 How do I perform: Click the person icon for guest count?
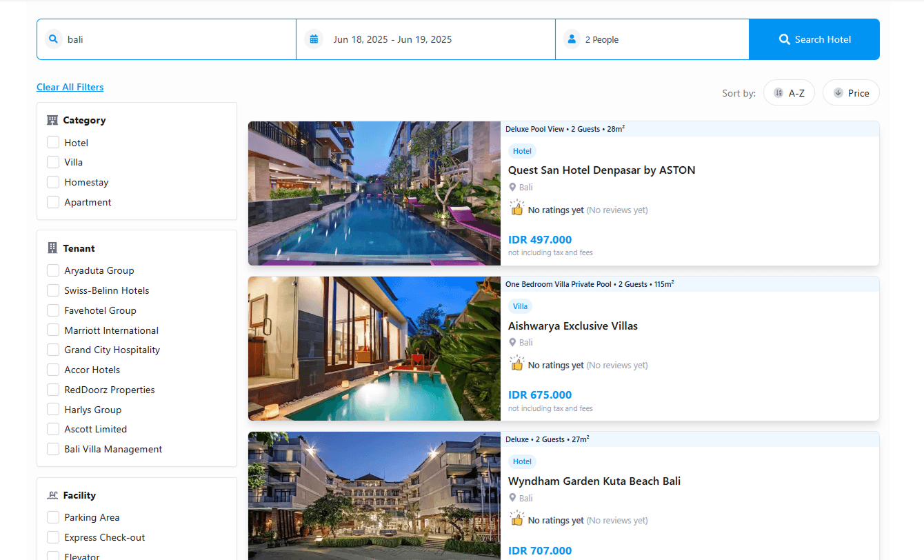point(572,39)
